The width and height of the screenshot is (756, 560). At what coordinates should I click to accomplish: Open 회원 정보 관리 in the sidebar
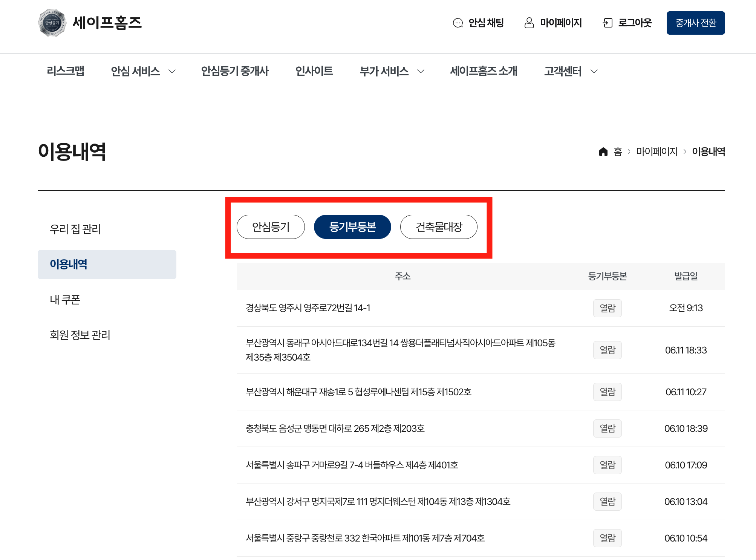[x=80, y=335]
